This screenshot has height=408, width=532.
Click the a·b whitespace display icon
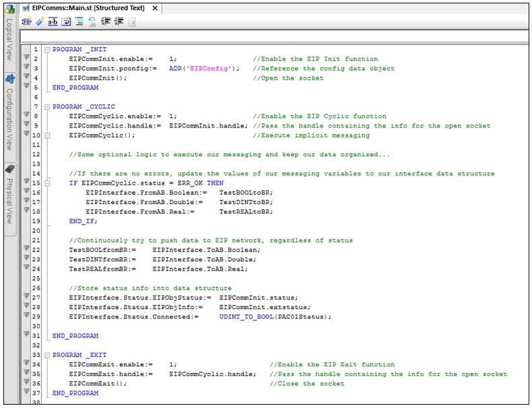click(53, 22)
